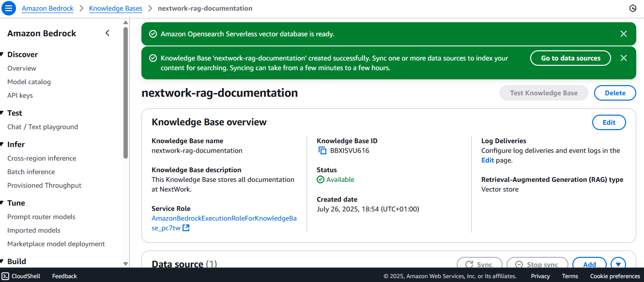Copy the Knowledge Base ID icon

(x=322, y=150)
